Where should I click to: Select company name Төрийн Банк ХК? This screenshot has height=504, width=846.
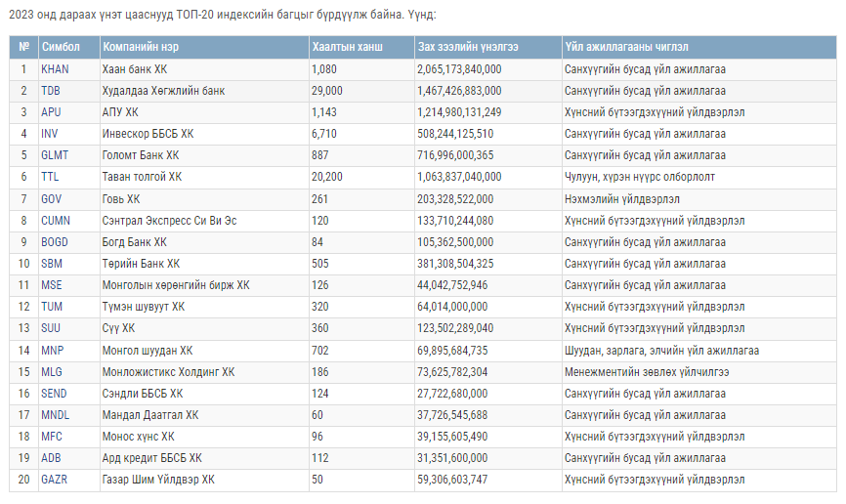[x=141, y=264]
